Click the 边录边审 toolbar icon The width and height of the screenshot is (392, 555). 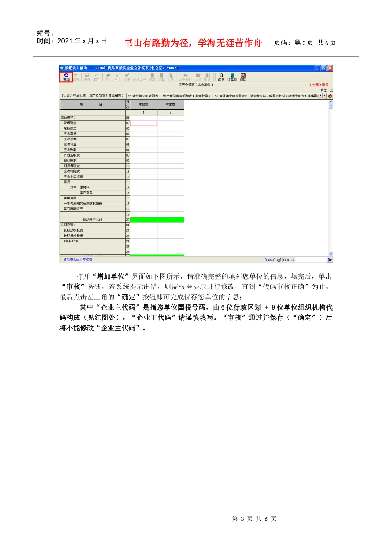click(139, 77)
